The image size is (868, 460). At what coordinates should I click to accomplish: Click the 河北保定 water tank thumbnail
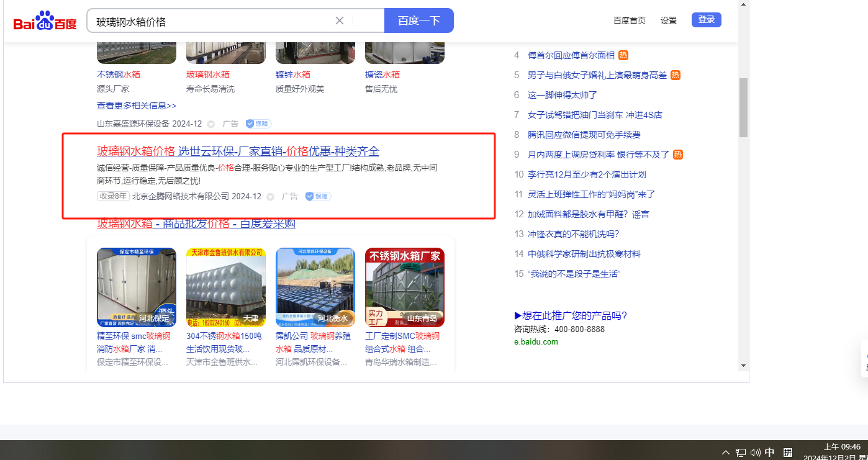pos(137,287)
